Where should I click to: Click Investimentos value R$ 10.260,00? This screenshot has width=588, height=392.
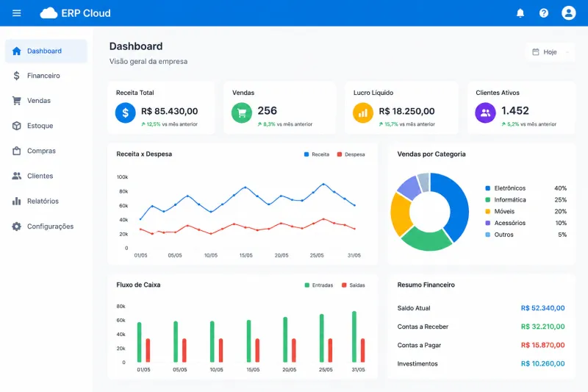coord(542,363)
